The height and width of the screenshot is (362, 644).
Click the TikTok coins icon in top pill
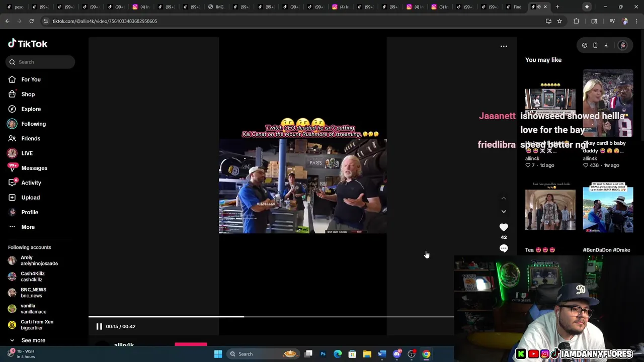(585, 45)
